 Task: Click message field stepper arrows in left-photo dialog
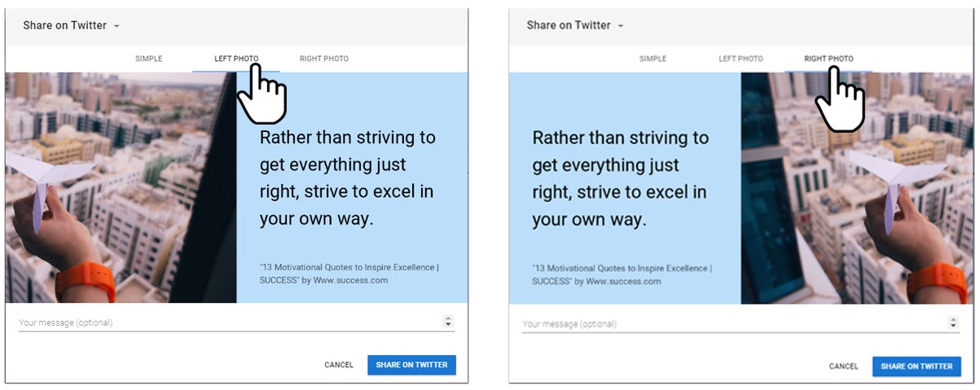(448, 322)
